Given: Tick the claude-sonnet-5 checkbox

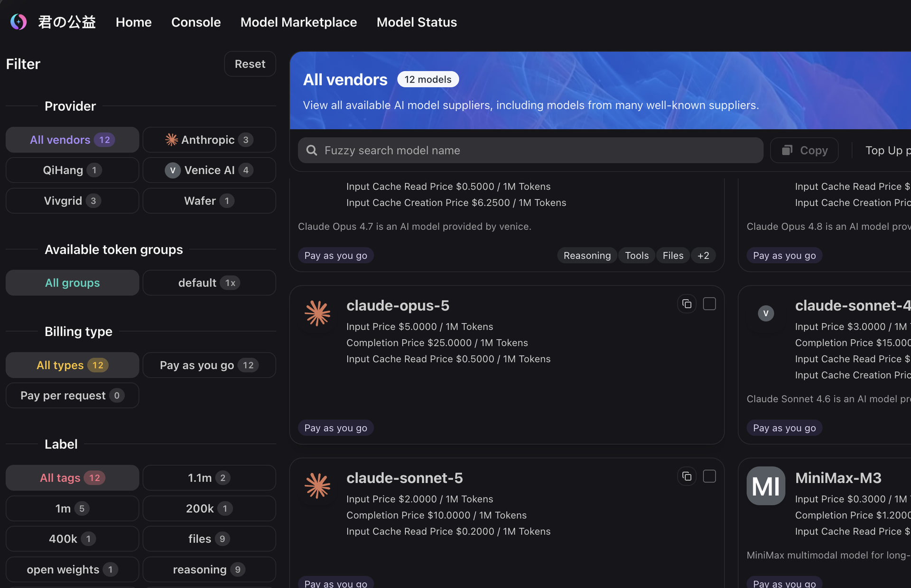Looking at the screenshot, I should point(709,476).
